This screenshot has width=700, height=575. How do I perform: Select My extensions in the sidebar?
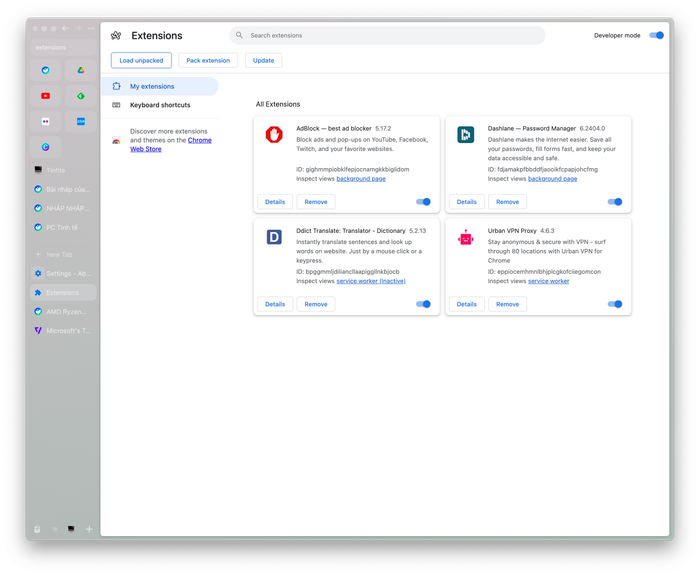point(160,86)
